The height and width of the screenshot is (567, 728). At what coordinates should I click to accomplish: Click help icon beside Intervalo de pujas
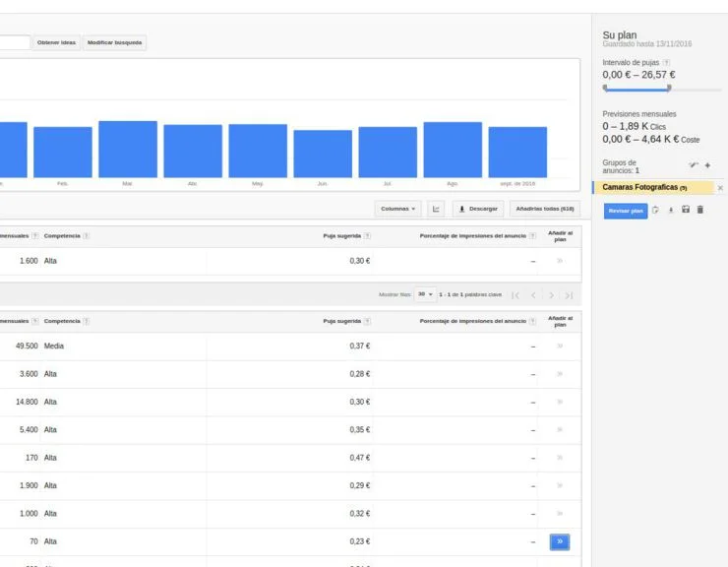(667, 63)
